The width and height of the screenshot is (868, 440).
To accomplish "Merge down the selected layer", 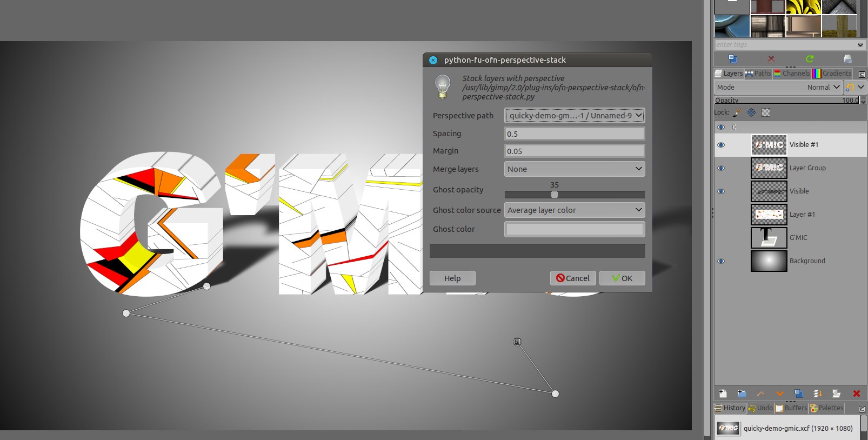I will [x=817, y=394].
